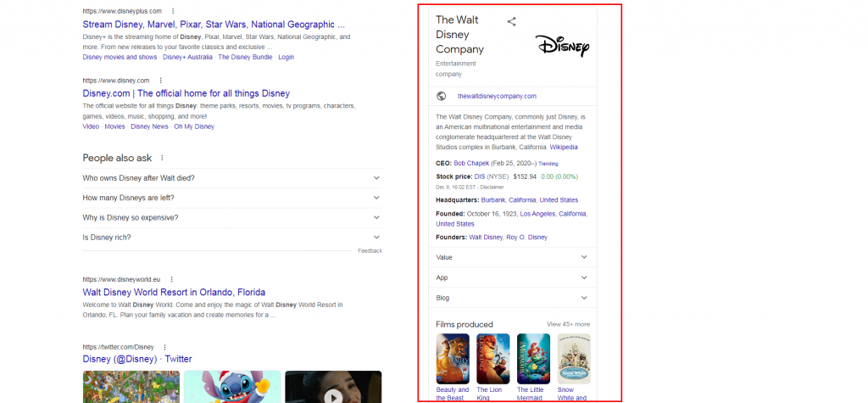Click the Disclaimer link under stock price

point(492,188)
